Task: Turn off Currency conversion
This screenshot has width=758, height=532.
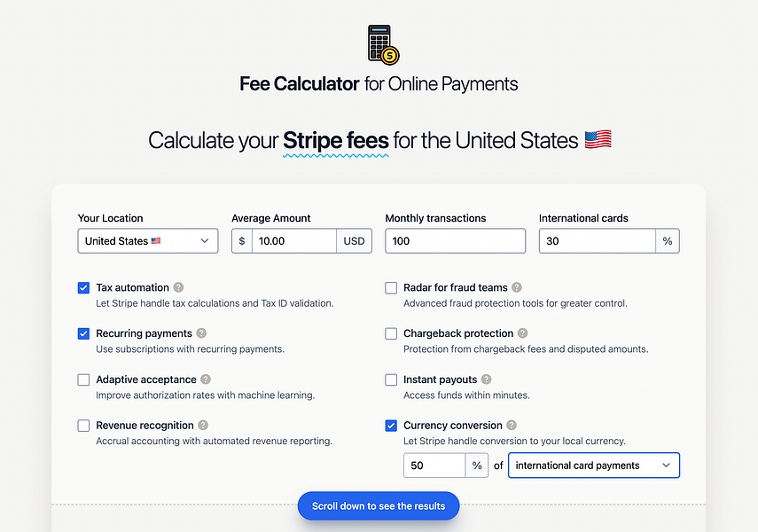Action: tap(391, 426)
